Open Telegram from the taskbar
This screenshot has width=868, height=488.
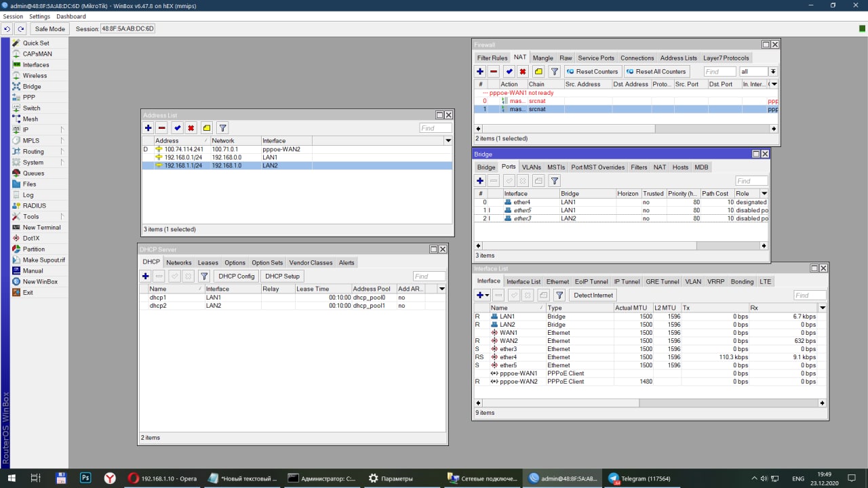pos(639,478)
